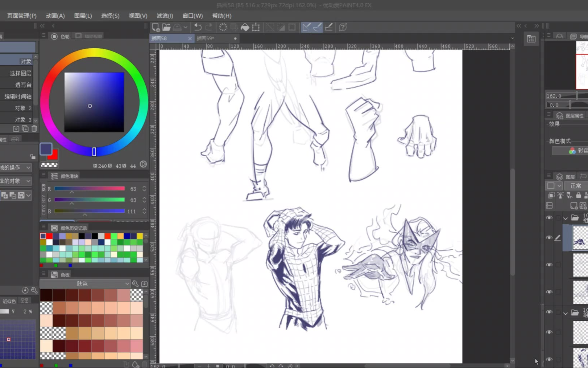Click the clock-arrow icon in the lower-left panel
This screenshot has width=588, height=368.
(25, 290)
